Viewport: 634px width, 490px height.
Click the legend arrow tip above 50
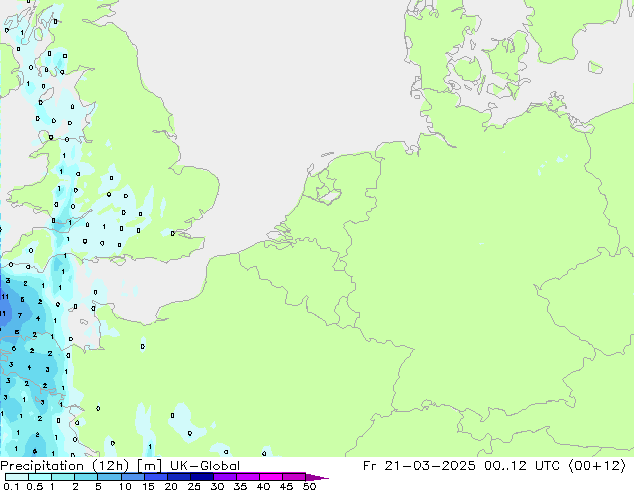317,477
